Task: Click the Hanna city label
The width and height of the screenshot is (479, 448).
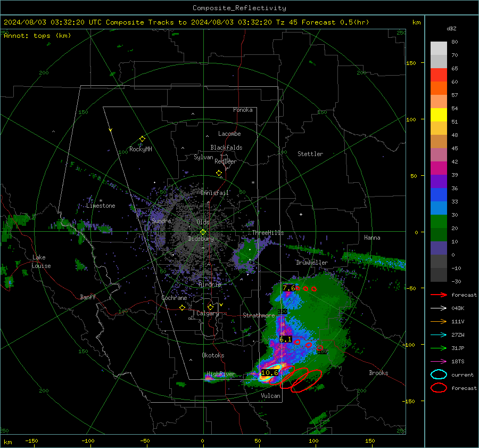Action: coord(372,238)
